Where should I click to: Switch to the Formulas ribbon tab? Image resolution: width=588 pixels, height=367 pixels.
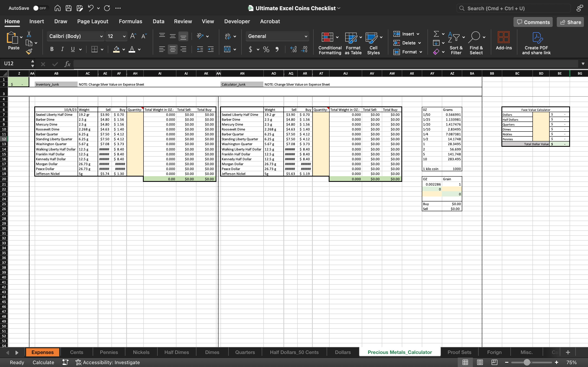coord(130,21)
